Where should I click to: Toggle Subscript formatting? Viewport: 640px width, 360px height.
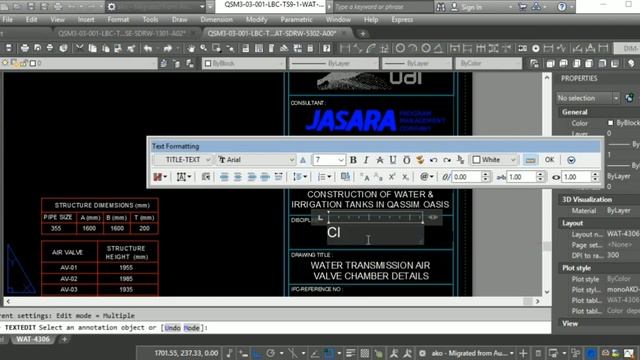tap(405, 177)
